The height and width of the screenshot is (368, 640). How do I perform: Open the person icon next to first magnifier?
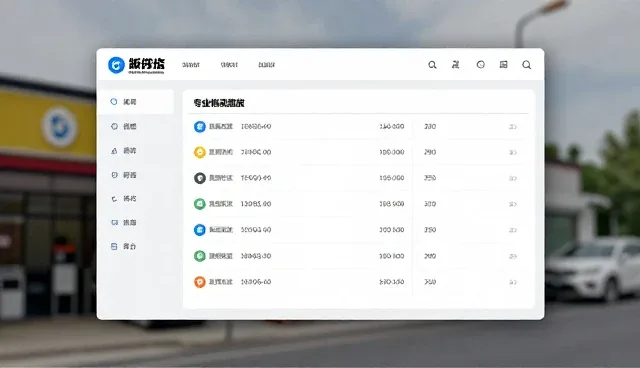point(456,64)
